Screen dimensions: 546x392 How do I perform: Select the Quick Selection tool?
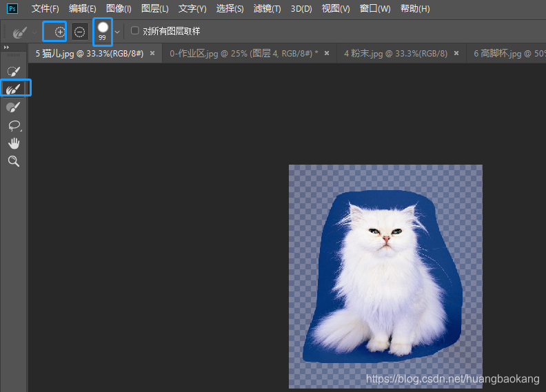pyautogui.click(x=14, y=72)
